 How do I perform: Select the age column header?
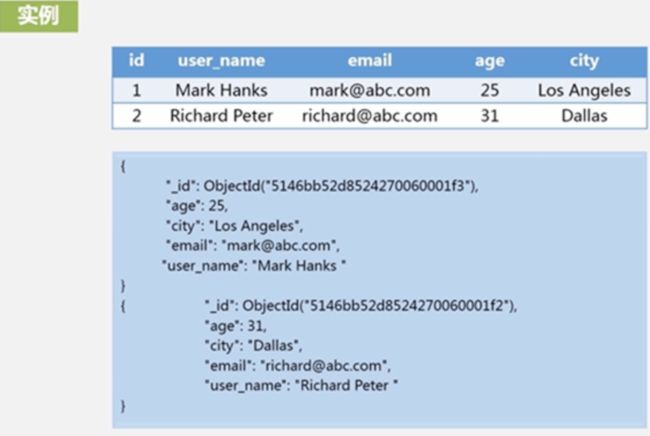pos(490,62)
